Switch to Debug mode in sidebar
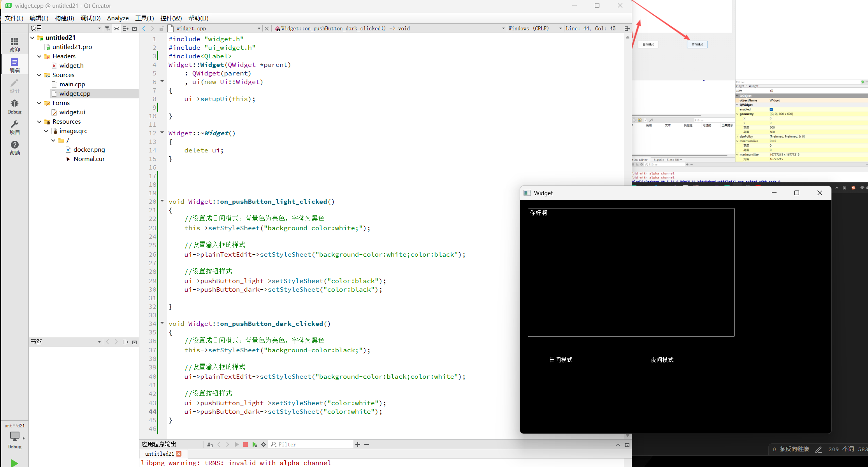 14,106
